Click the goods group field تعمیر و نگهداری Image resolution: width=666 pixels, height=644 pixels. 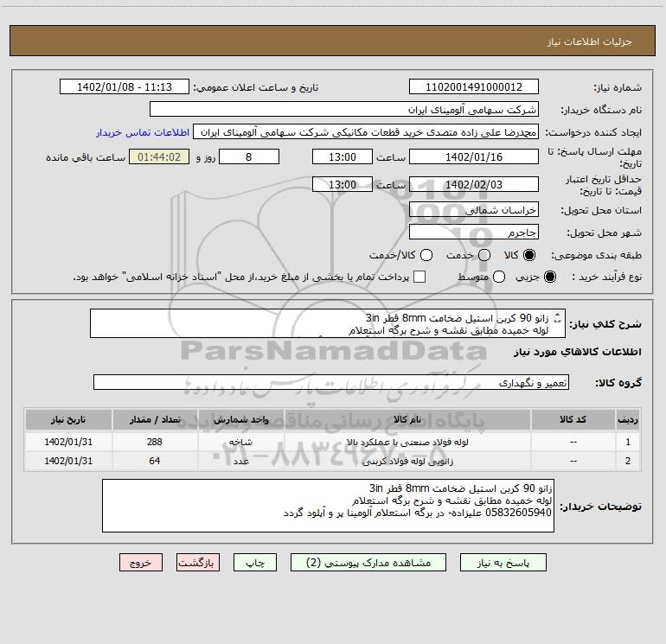click(x=331, y=382)
